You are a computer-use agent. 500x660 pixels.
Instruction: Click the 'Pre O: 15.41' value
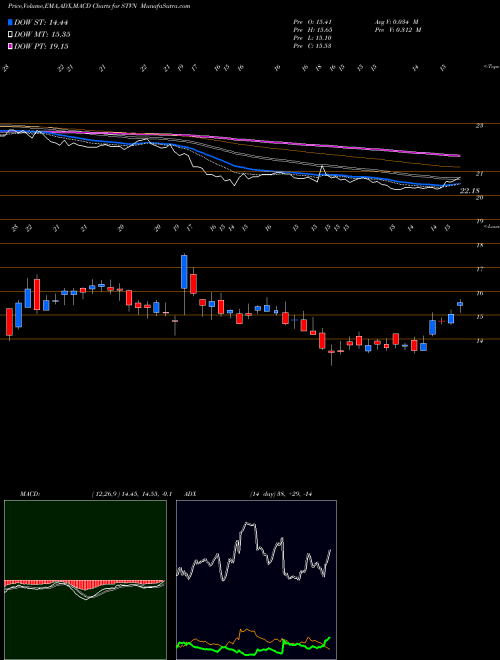(313, 22)
